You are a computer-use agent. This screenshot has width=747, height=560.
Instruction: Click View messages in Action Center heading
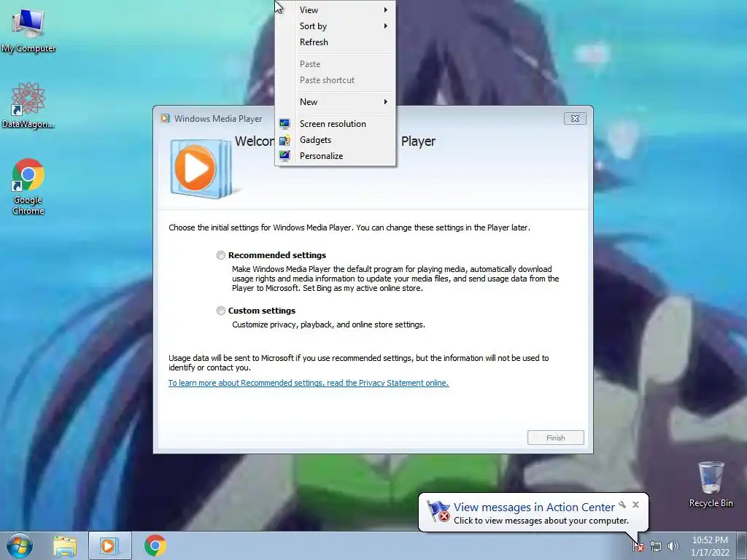[534, 507]
